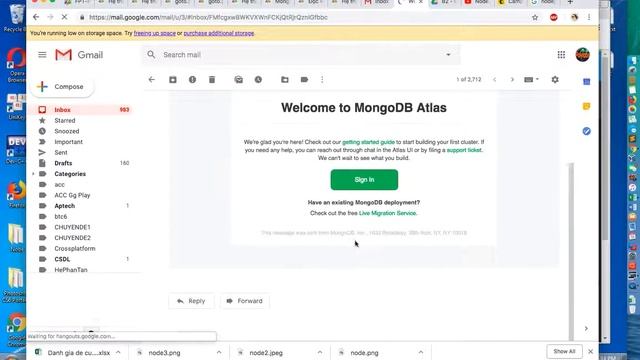Click purchase additional storage link

point(219,33)
